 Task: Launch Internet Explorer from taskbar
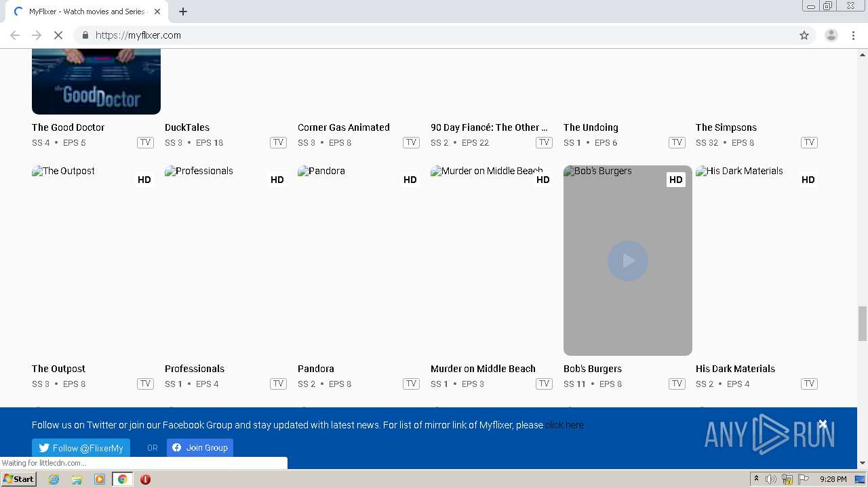[54, 479]
